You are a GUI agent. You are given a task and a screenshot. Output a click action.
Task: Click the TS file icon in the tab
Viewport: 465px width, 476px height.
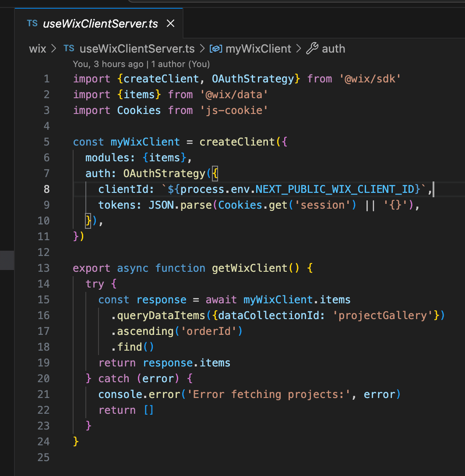[x=32, y=23]
